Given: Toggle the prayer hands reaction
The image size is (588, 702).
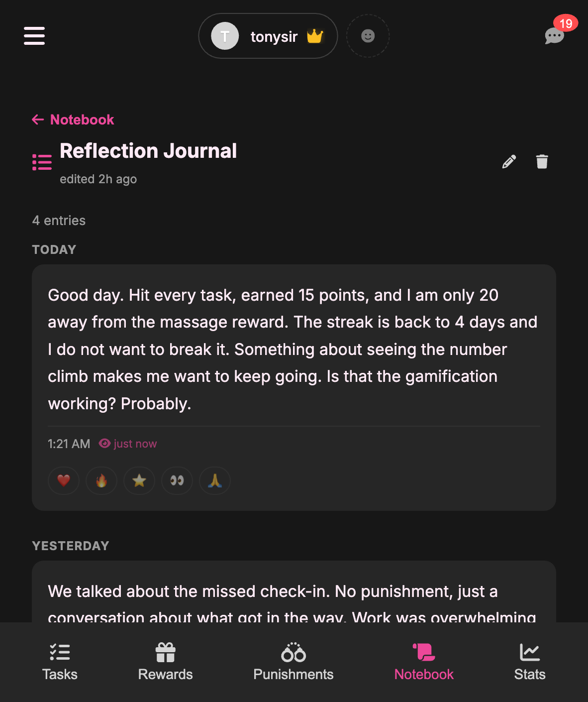Looking at the screenshot, I should click(x=214, y=480).
